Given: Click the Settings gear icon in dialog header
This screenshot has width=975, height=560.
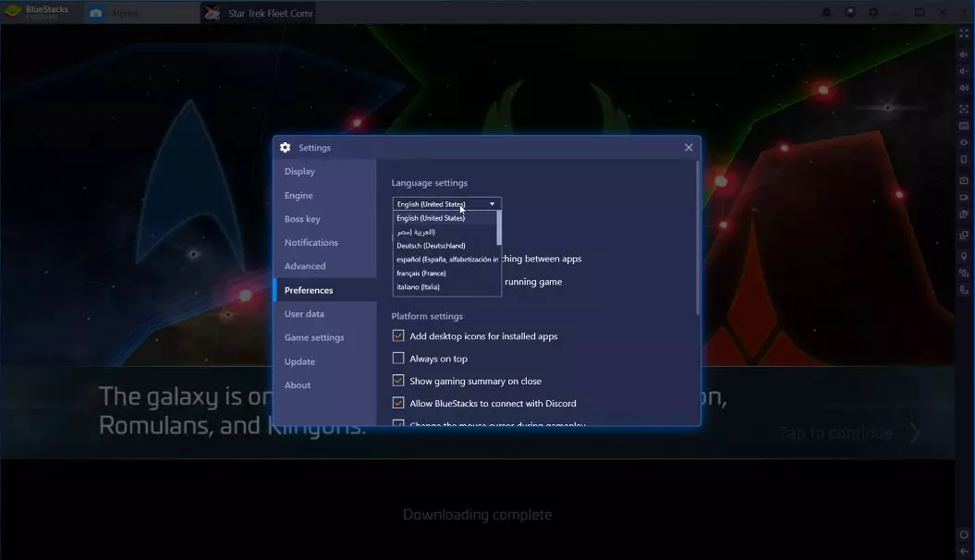Looking at the screenshot, I should point(286,148).
